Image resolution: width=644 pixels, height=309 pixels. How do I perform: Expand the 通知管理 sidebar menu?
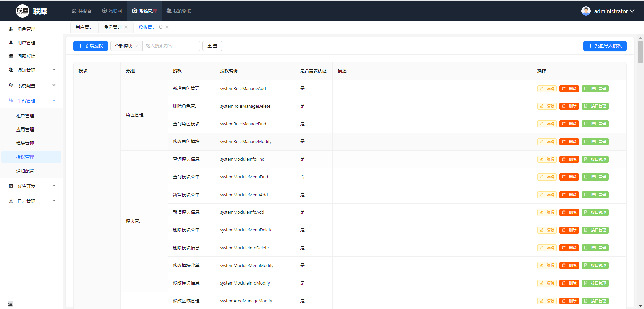pyautogui.click(x=32, y=70)
